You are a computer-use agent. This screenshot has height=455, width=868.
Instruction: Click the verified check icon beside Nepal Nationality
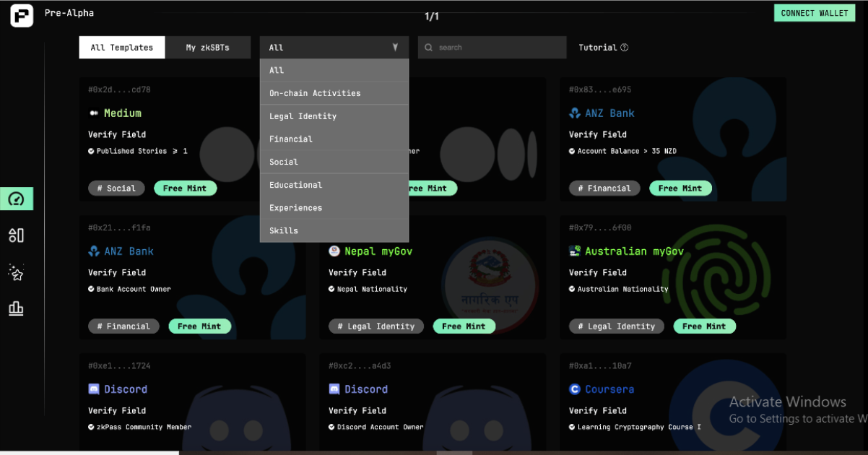(332, 290)
